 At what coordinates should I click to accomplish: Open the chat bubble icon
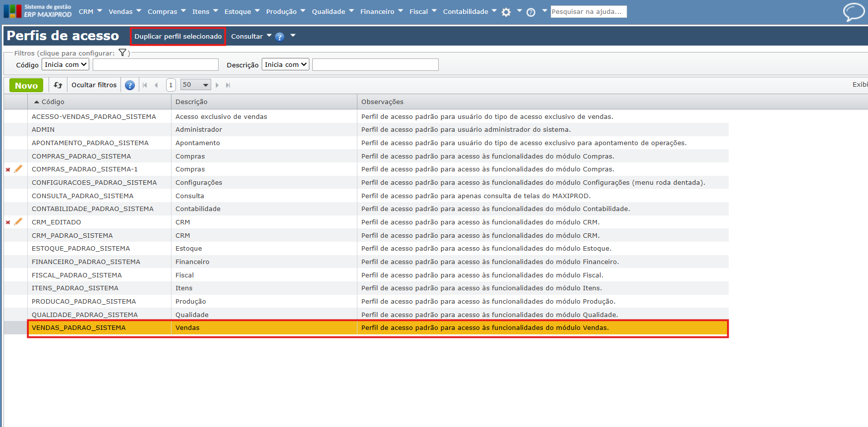(854, 12)
